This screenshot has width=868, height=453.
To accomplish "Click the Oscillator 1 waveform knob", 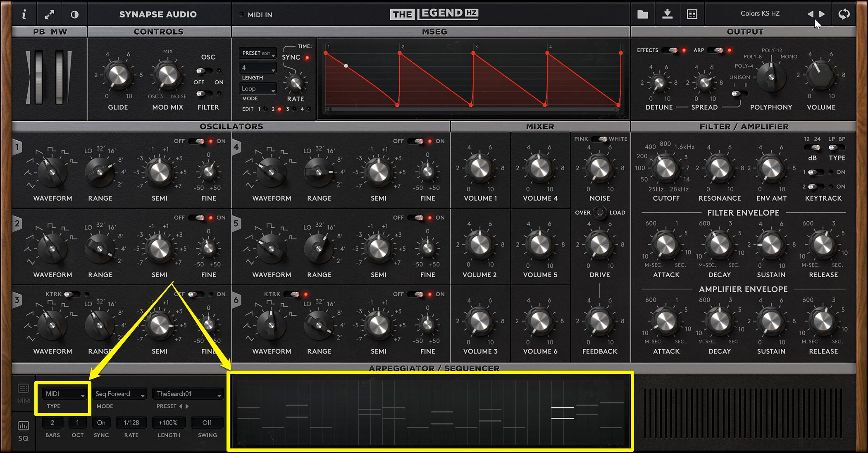I will [52, 172].
